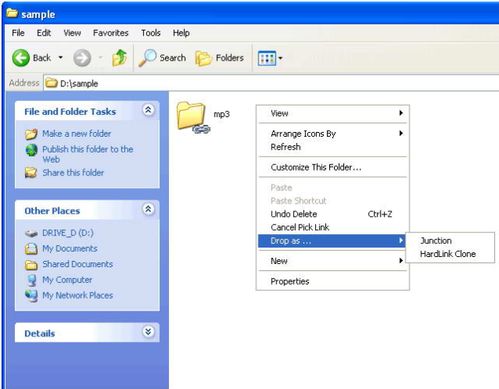Open Shared Documents link
Image resolution: width=499 pixels, height=389 pixels.
click(x=78, y=264)
